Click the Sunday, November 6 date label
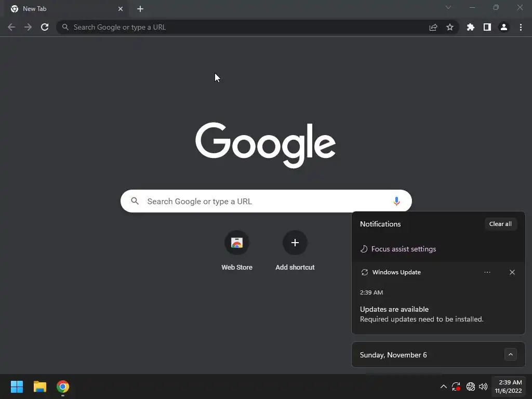Image resolution: width=532 pixels, height=399 pixels. 393,355
